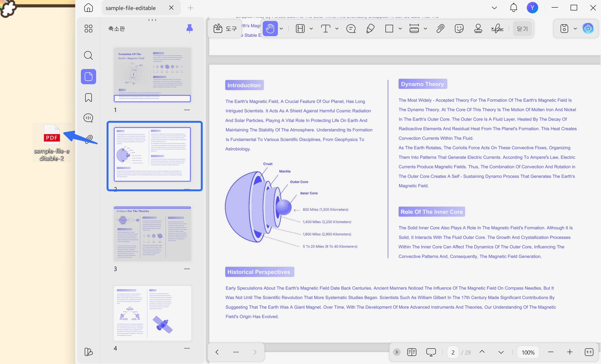Image resolution: width=601 pixels, height=364 pixels.
Task: Open navigation more options dots
Action: click(x=236, y=352)
